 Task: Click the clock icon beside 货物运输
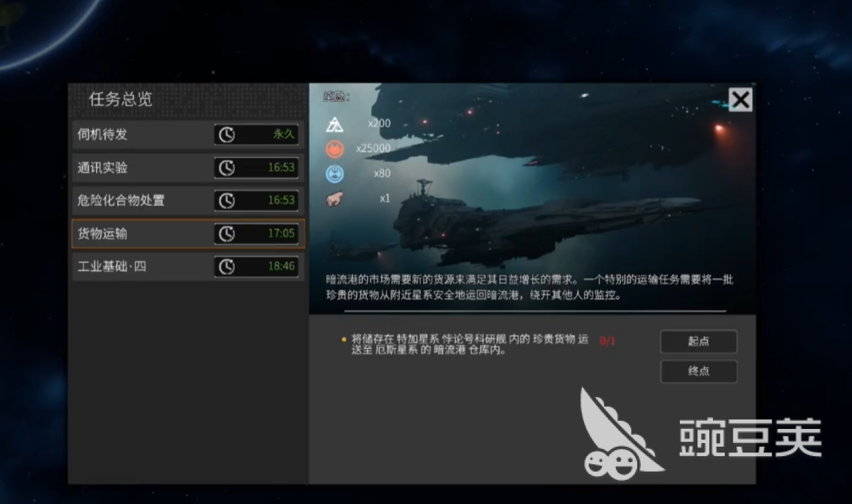pyautogui.click(x=227, y=233)
